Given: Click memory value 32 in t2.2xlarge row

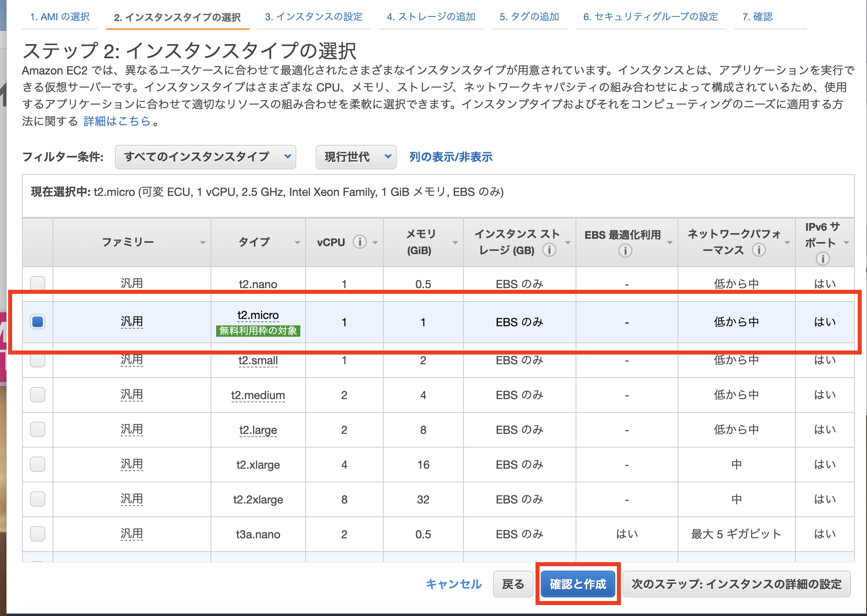Looking at the screenshot, I should click(423, 499).
